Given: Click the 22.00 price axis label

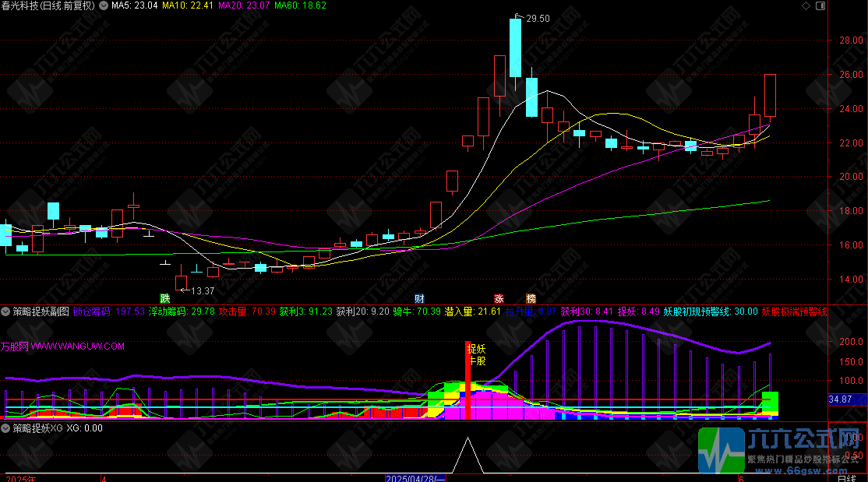Looking at the screenshot, I should tap(851, 142).
